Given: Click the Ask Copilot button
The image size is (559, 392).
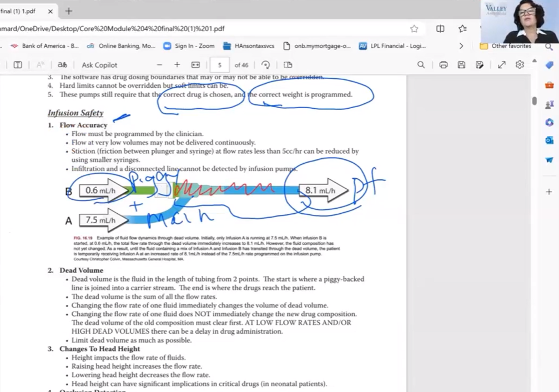Looking at the screenshot, I should click(x=99, y=65).
